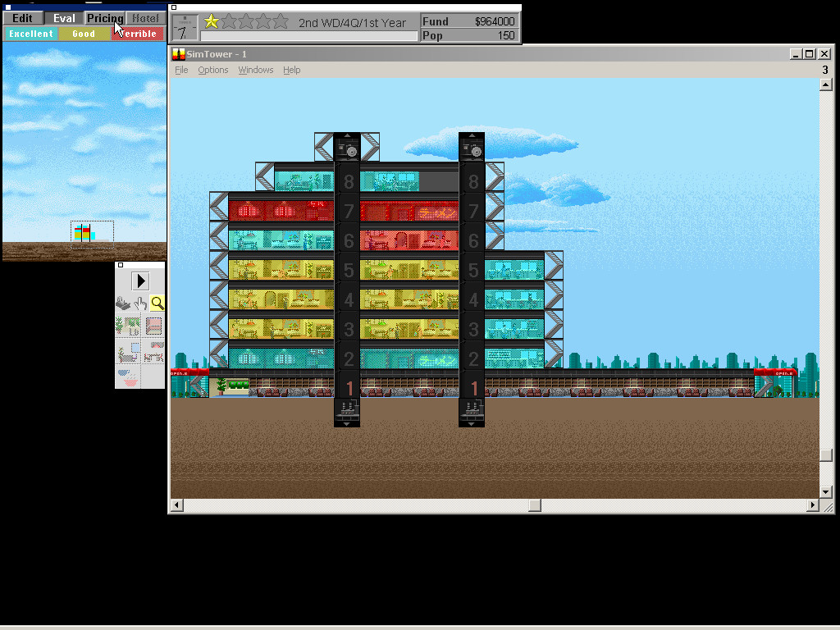Click the left-side stairs on floor 7
This screenshot has width=840, height=630.
[x=219, y=206]
